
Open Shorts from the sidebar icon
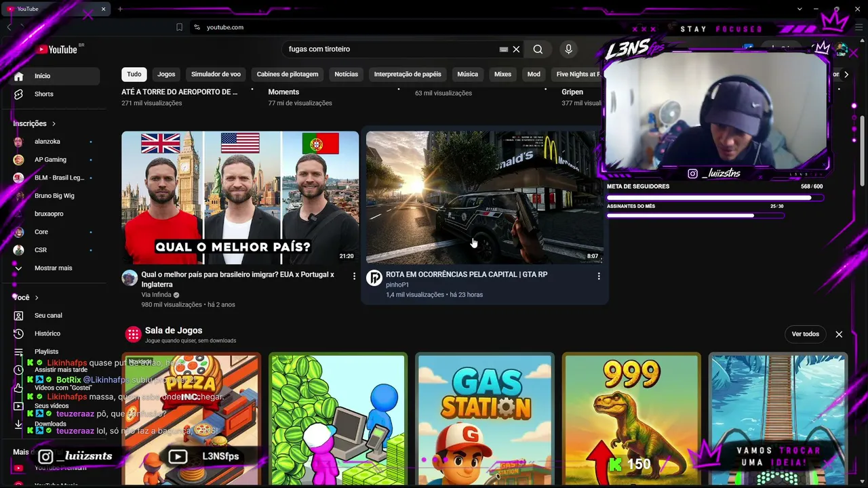pos(19,94)
